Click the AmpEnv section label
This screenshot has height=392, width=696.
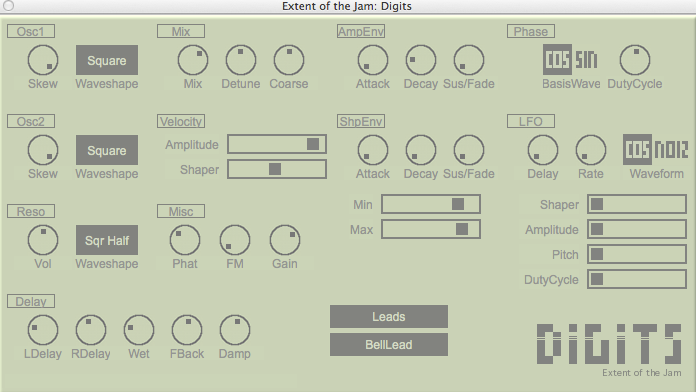pos(361,32)
